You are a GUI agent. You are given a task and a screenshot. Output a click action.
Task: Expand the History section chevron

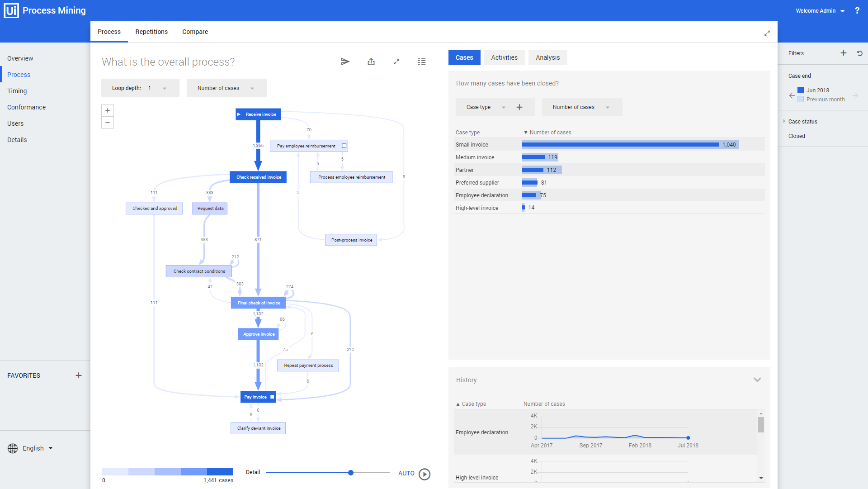pos(758,379)
